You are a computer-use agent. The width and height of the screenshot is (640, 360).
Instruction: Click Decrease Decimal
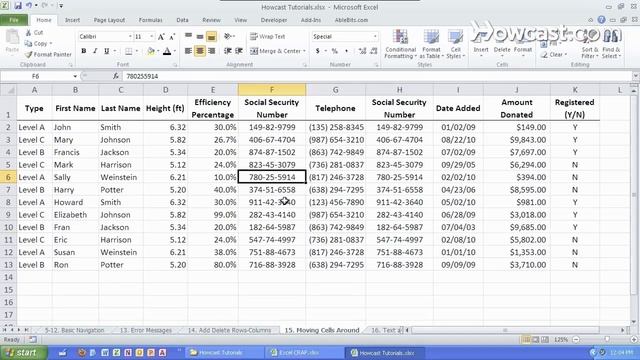click(373, 51)
